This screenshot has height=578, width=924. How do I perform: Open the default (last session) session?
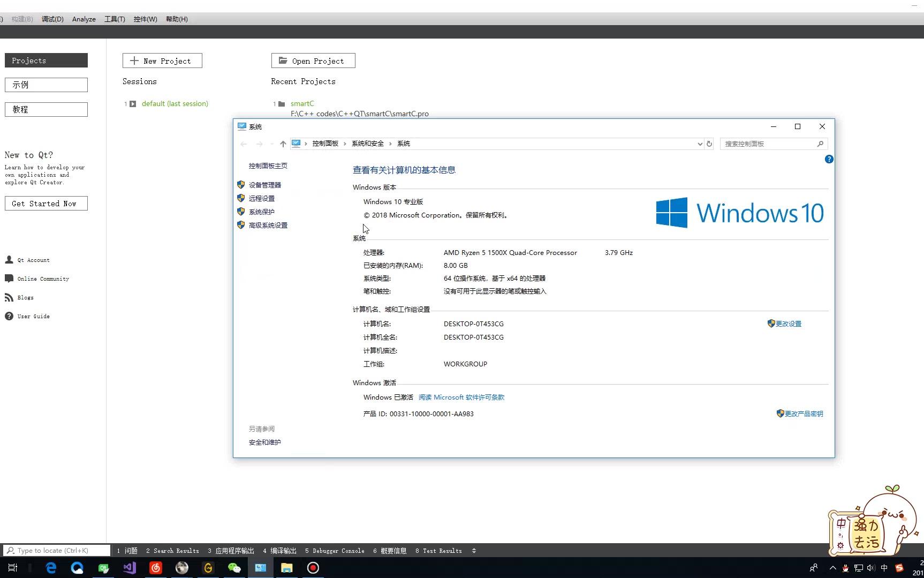pos(175,103)
